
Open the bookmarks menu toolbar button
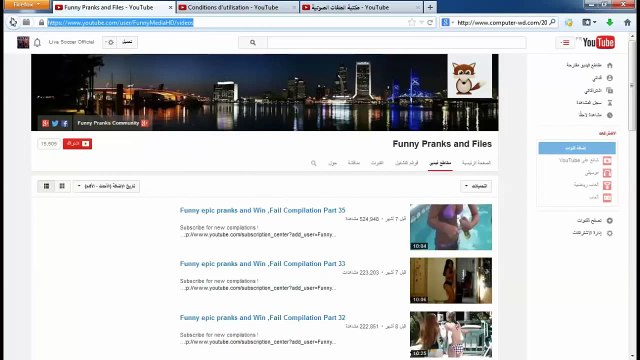click(x=589, y=22)
